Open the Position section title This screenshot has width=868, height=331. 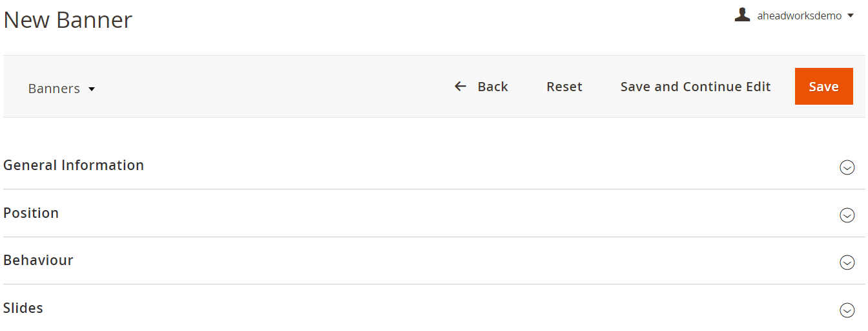(31, 213)
